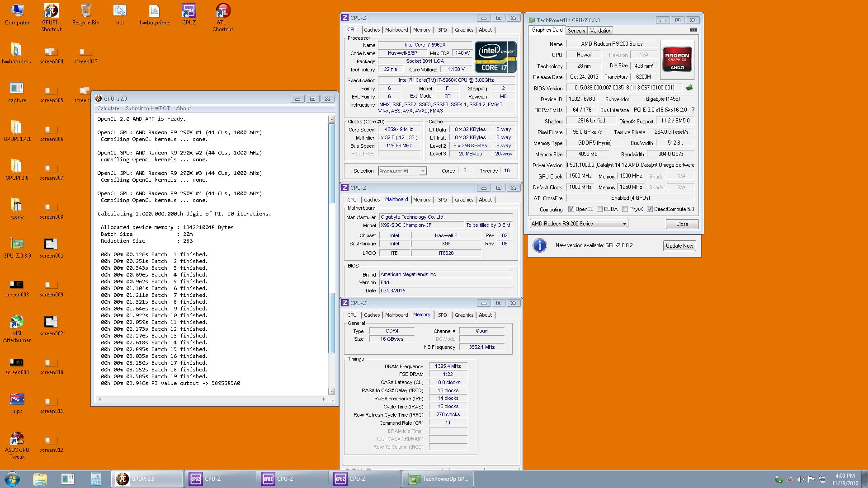The image size is (868, 488).
Task: Select the hwbotprime desktop icon
Action: point(154,15)
